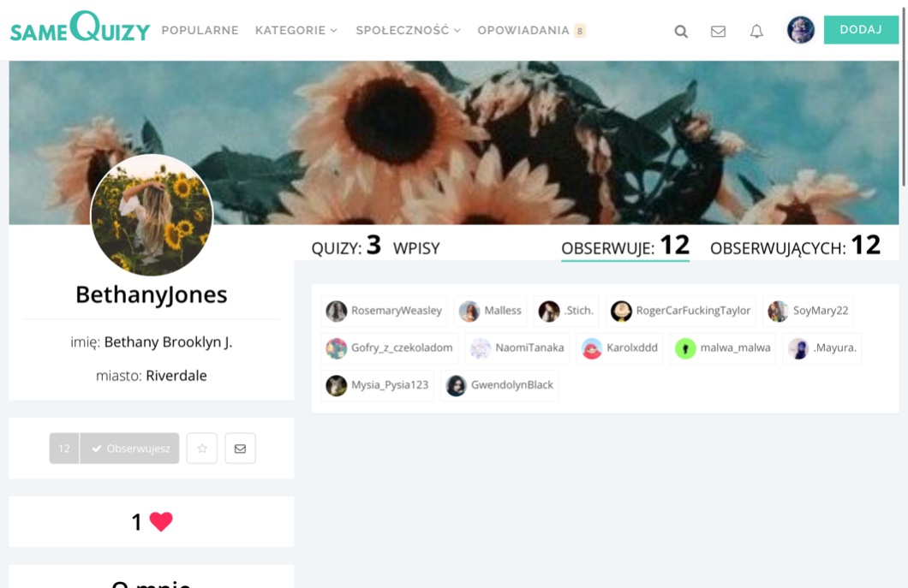
Task: Send message via profile envelope button
Action: click(x=240, y=448)
